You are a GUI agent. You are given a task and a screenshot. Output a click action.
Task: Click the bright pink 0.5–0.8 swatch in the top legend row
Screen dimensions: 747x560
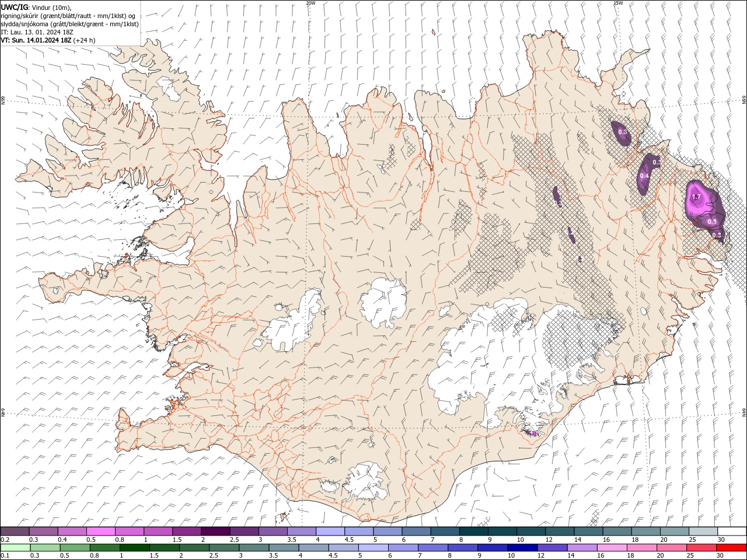(100, 531)
